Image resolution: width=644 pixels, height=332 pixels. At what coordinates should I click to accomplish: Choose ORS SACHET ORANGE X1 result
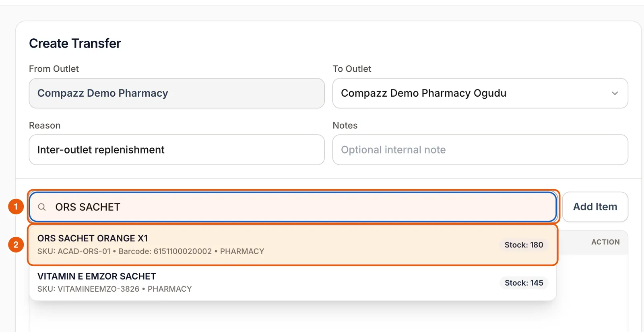click(293, 245)
